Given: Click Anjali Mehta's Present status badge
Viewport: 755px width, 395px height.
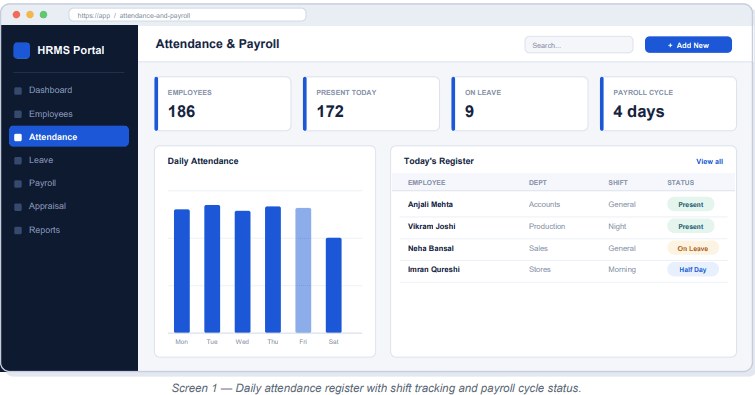Looking at the screenshot, I should point(690,204).
